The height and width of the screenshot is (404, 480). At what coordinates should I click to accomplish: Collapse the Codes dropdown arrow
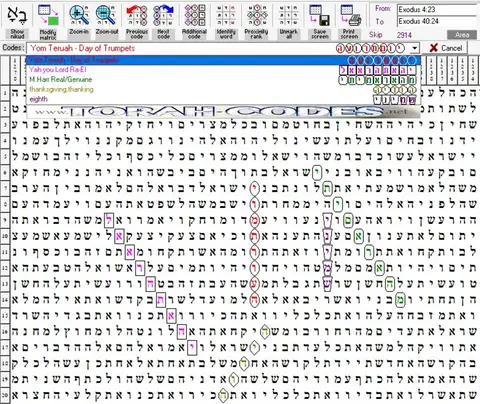414,48
